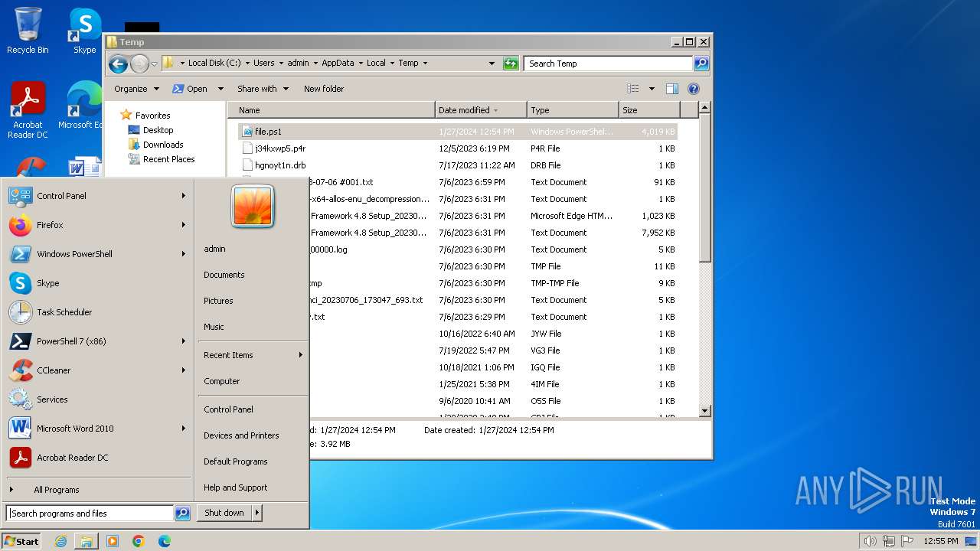The image size is (980, 551).
Task: Open Control Panel from Start menu pinned list
Action: [97, 196]
